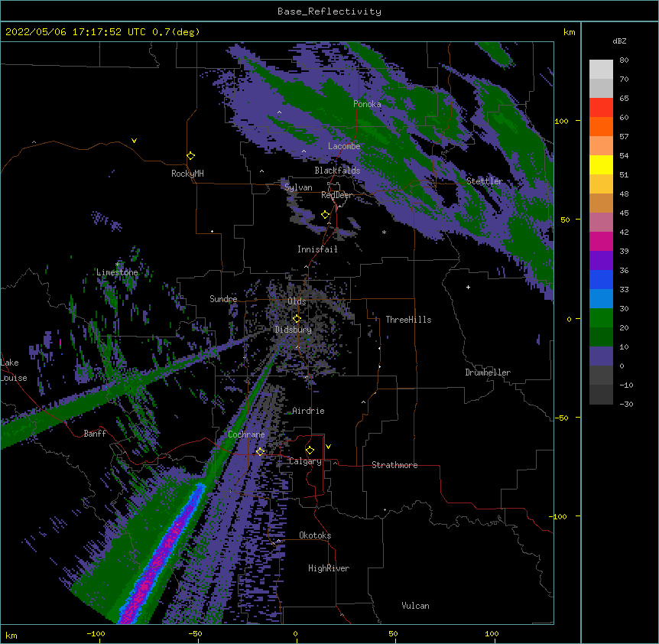Select the magenta 42 dBZ legend swatch

[x=601, y=241]
